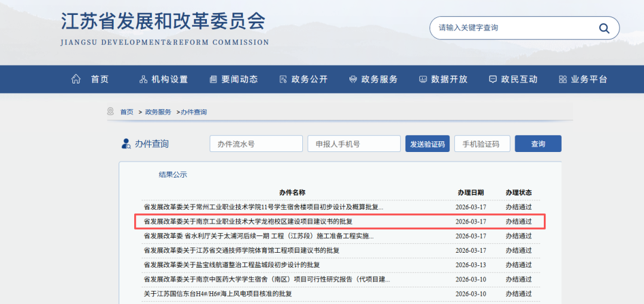Open the 业务平台 nav menu
The height and width of the screenshot is (304, 644).
[x=589, y=79]
